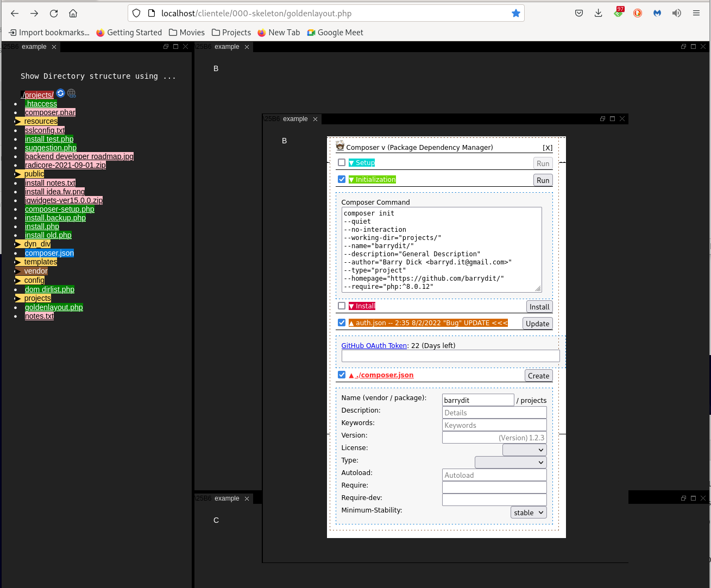Viewport: 711px width, 588px height.
Task: Open the GitHub OAuth Token link
Action: (374, 345)
